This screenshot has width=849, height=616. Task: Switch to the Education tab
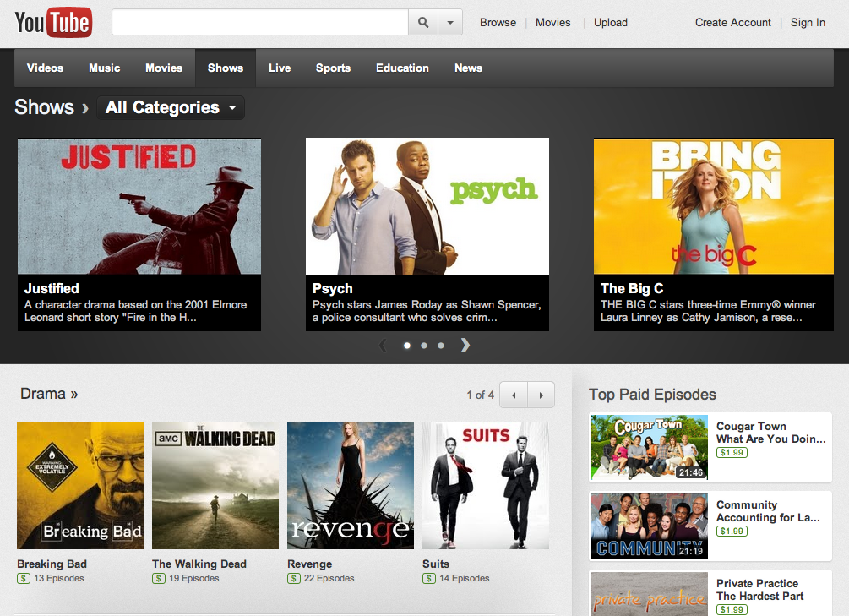point(402,68)
